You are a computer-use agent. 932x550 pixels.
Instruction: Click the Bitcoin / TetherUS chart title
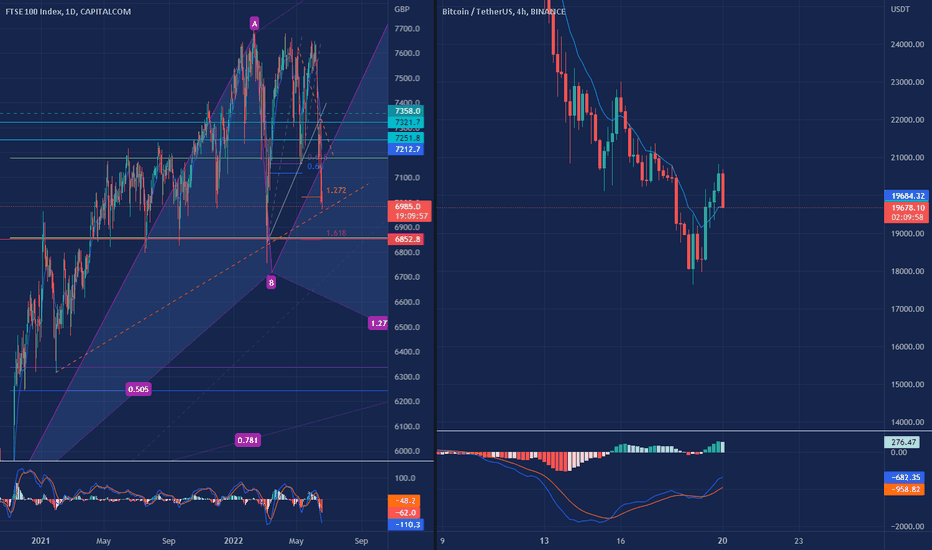point(503,11)
